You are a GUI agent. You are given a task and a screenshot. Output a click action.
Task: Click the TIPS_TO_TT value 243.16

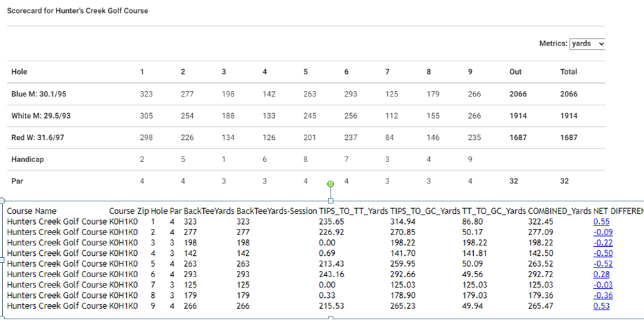point(331,274)
